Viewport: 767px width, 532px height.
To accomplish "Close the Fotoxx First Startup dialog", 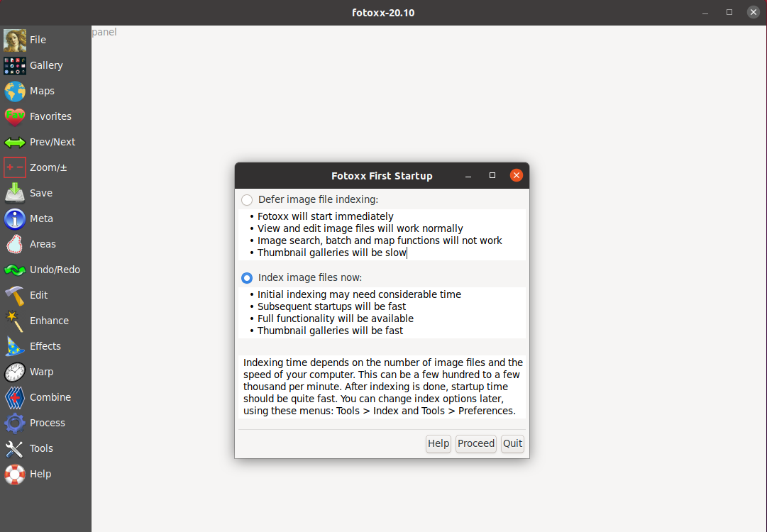I will pyautogui.click(x=517, y=175).
